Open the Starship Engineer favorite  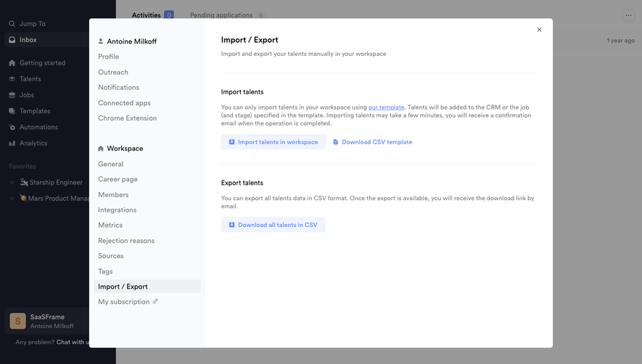point(52,182)
